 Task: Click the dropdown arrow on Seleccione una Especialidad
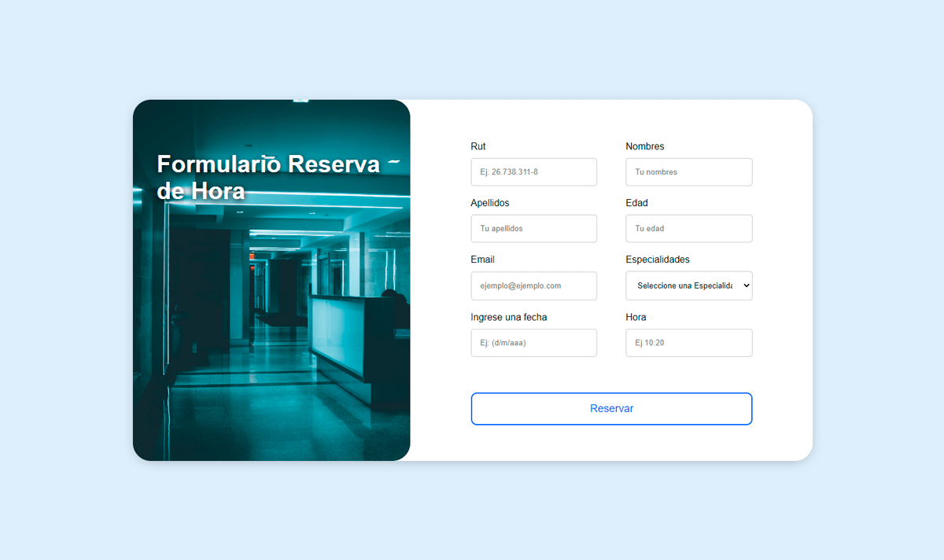coord(744,286)
